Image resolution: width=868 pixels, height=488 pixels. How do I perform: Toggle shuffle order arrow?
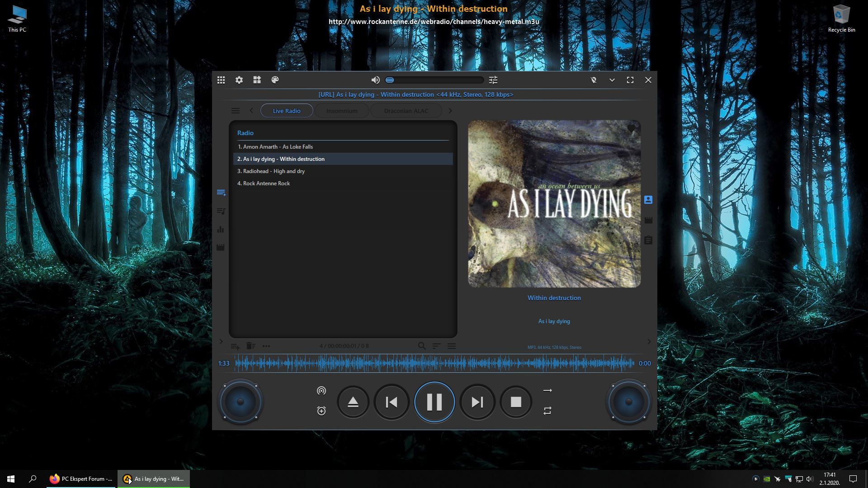[547, 390]
